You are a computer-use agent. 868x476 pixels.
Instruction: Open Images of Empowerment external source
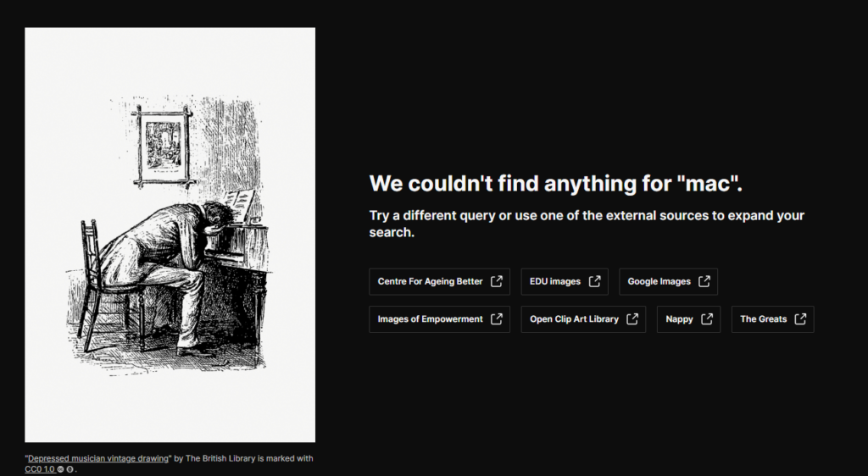pyautogui.click(x=430, y=319)
